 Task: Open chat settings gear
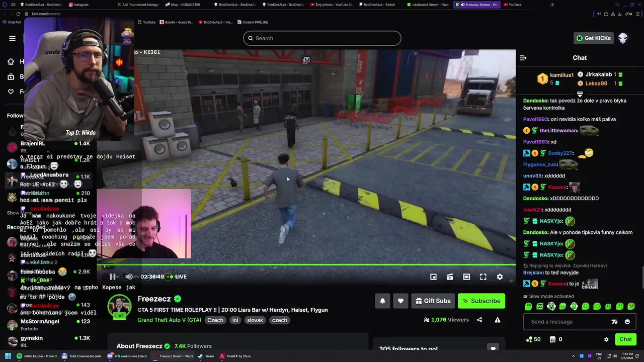coord(606,339)
